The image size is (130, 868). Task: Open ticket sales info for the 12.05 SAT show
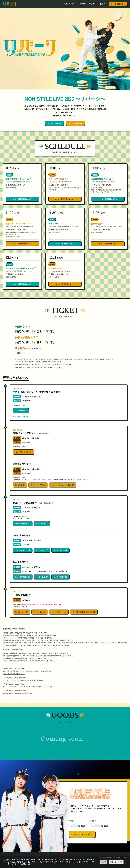(x=108, y=244)
